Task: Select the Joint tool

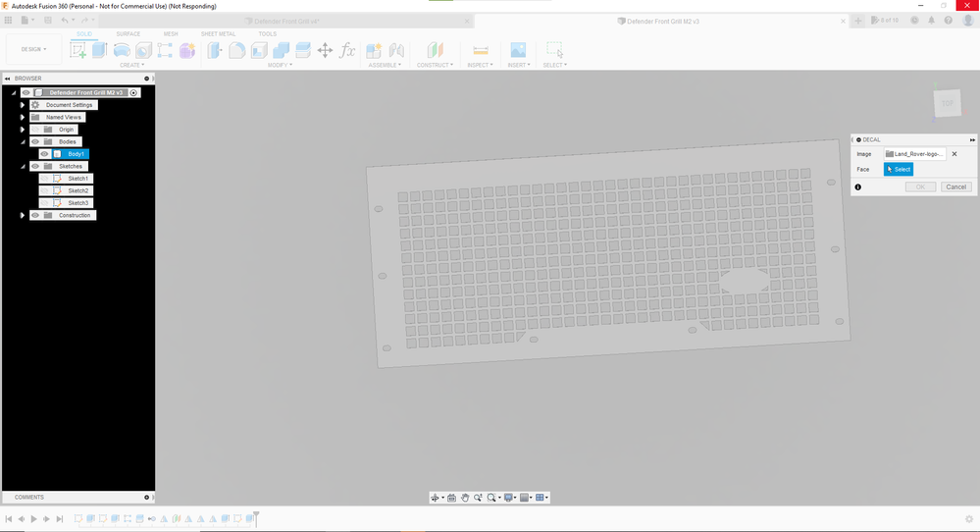Action: [x=396, y=51]
